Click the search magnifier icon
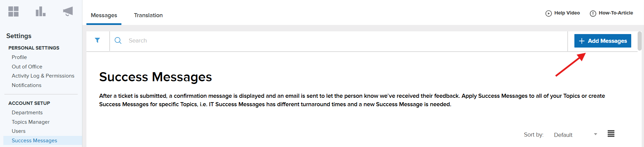 point(118,40)
